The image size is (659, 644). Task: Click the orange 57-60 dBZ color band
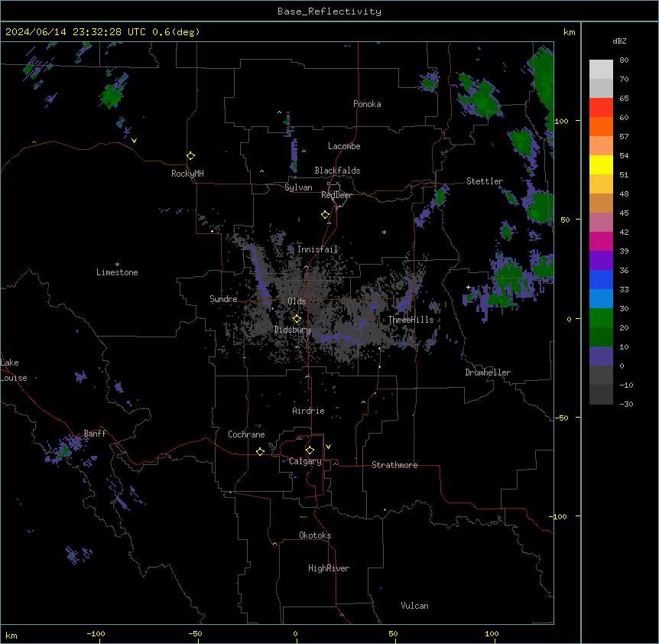[601, 126]
